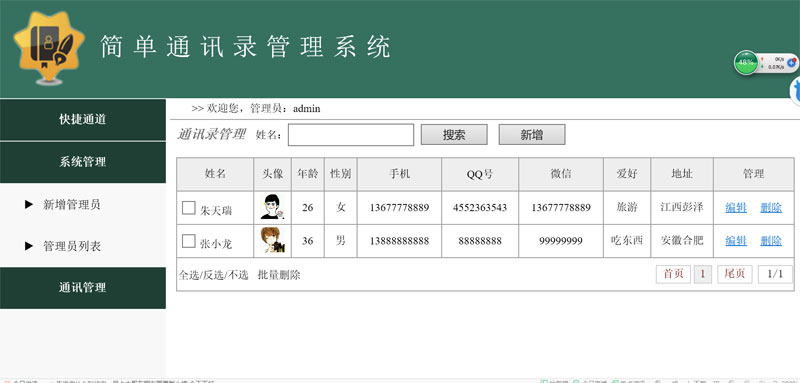Image resolution: width=800 pixels, height=383 pixels.
Task: Click QQ number 4552363543 cell
Action: [x=480, y=208]
